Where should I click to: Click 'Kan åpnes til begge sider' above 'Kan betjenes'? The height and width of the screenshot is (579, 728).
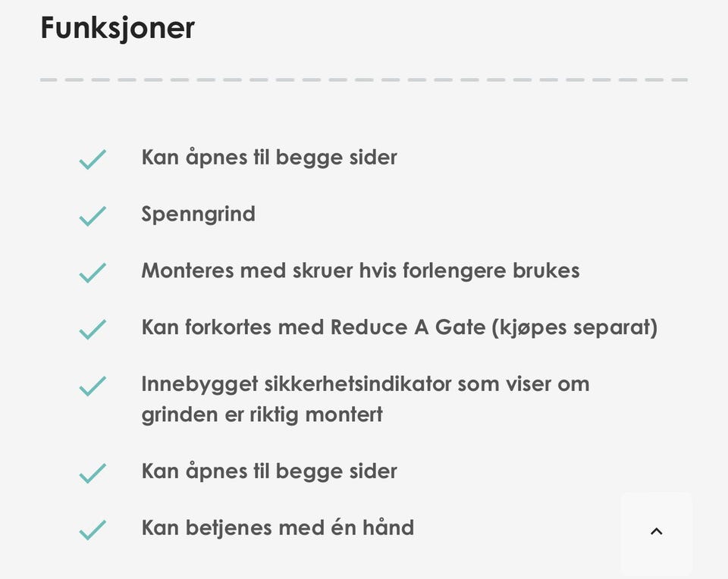(269, 471)
